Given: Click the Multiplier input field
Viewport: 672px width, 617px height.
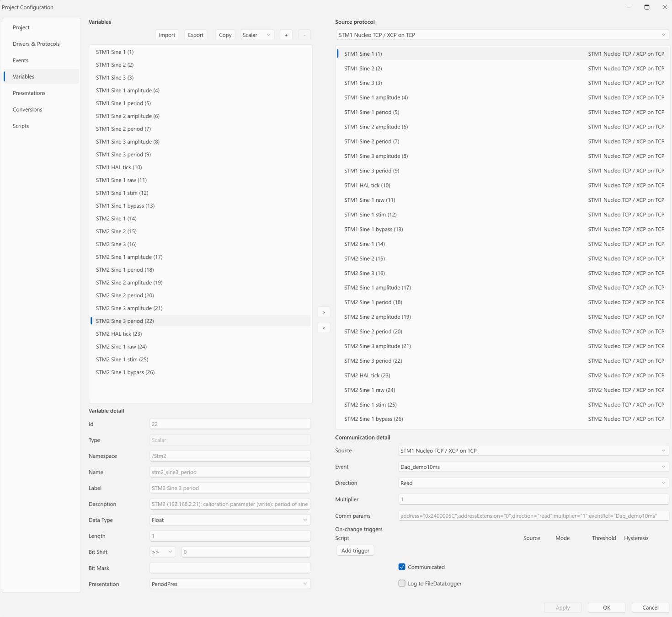Looking at the screenshot, I should coord(533,499).
